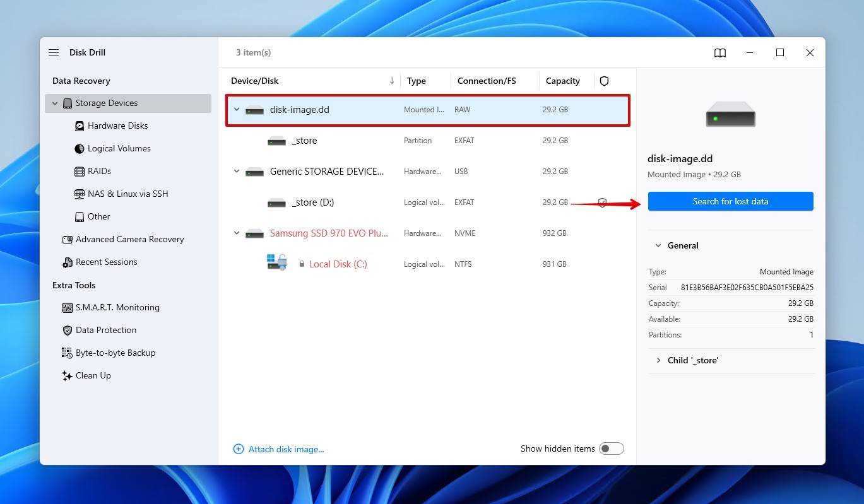Click the Partitions count value
Viewport: 864px width, 504px height.
[812, 335]
